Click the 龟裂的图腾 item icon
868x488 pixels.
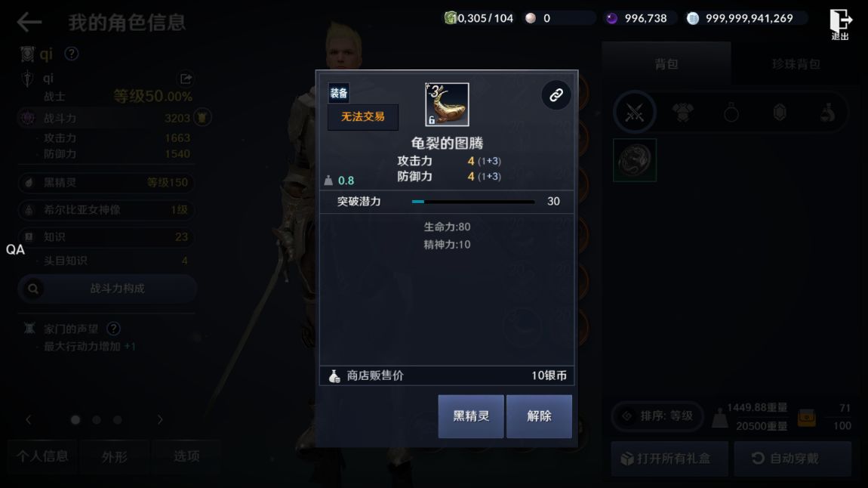coord(447,105)
